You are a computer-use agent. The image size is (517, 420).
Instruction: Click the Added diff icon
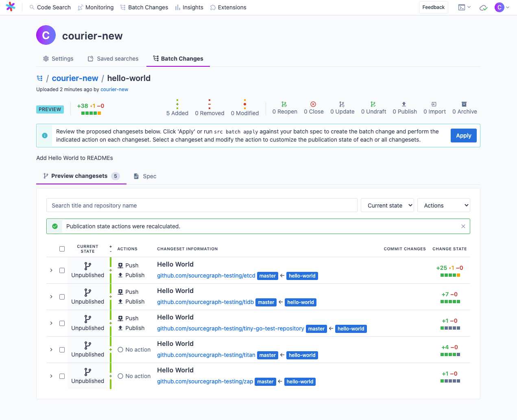(x=177, y=104)
